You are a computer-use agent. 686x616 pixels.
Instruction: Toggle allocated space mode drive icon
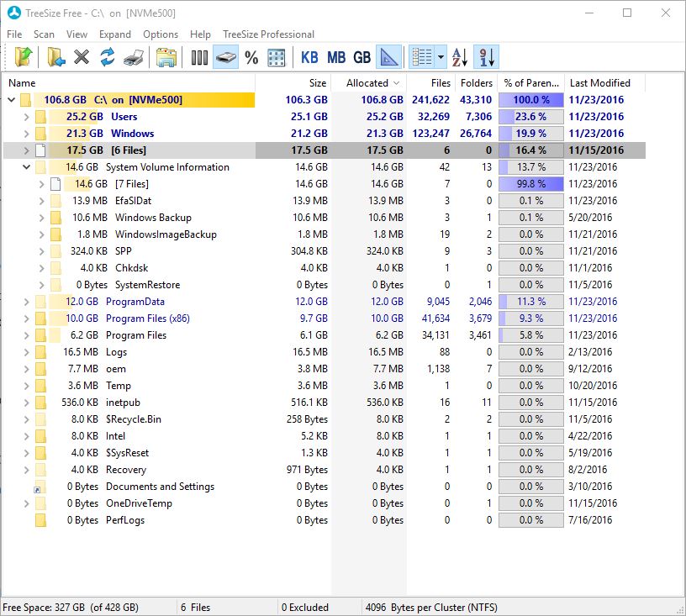click(x=226, y=57)
